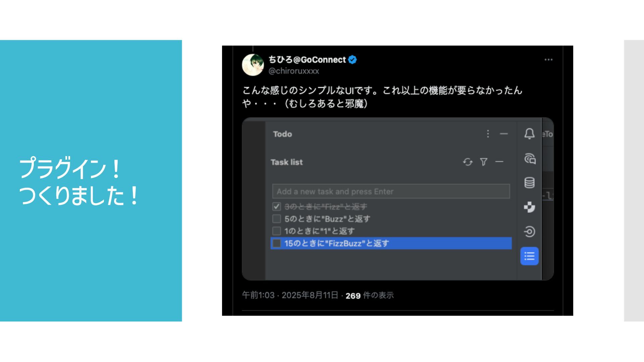Click the Task list heading
The width and height of the screenshot is (644, 362).
pyautogui.click(x=287, y=162)
